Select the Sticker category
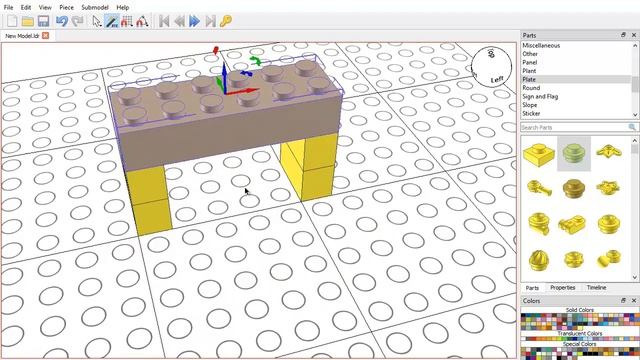This screenshot has width=640, height=360. (x=531, y=113)
